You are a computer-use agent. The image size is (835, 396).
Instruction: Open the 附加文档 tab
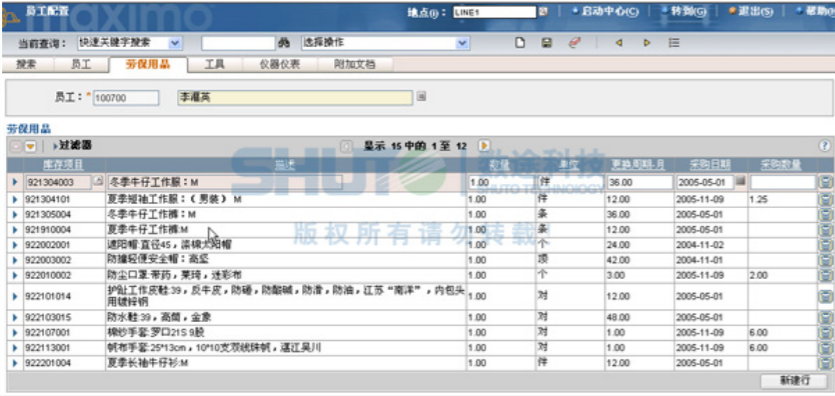click(355, 64)
